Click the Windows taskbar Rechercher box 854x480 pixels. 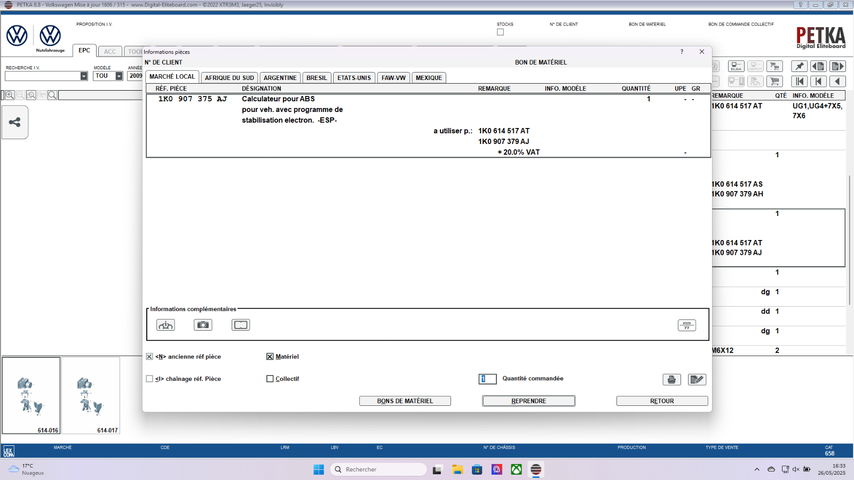pyautogui.click(x=378, y=469)
